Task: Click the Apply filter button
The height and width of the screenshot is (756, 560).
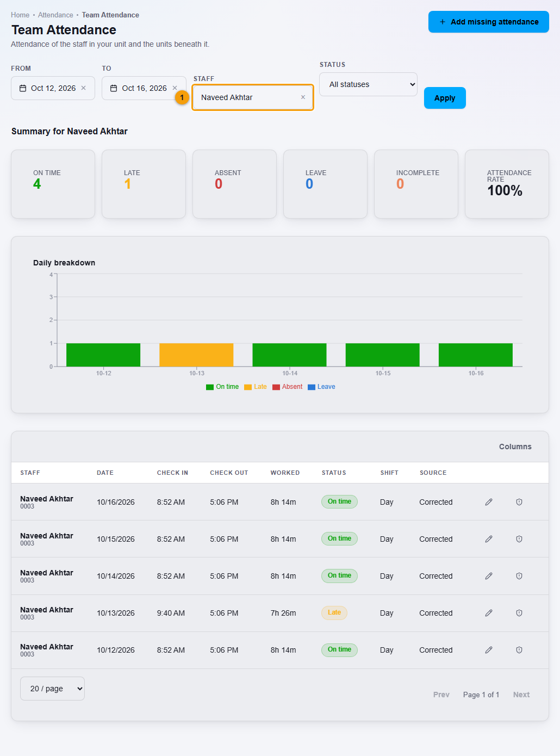Action: (x=445, y=98)
